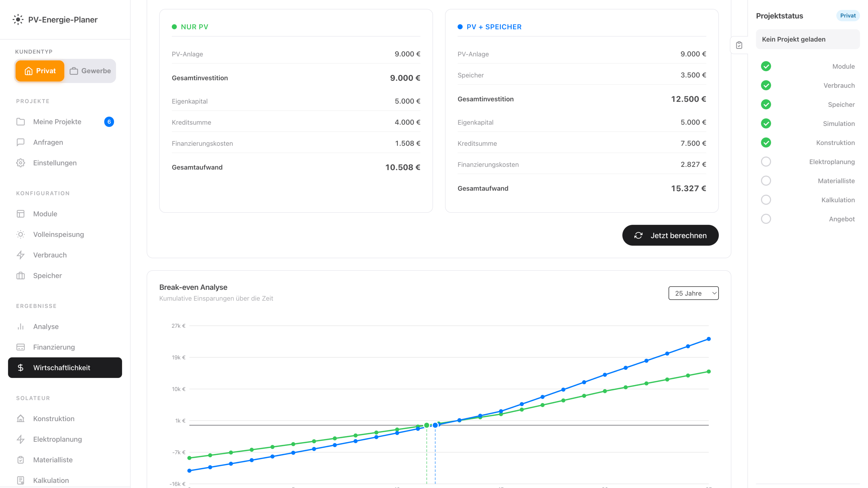This screenshot has height=488, width=868.
Task: Click the bar chart Analyse icon
Action: point(21,326)
